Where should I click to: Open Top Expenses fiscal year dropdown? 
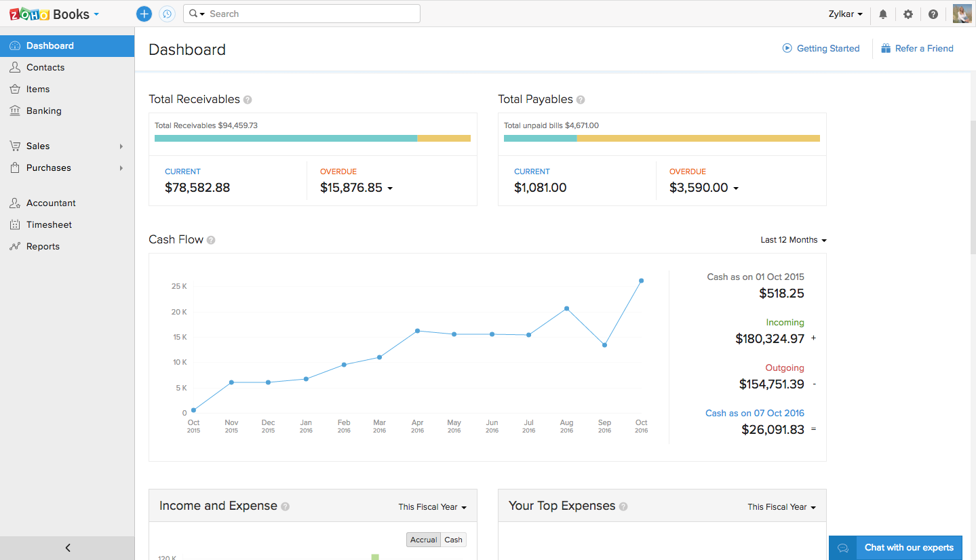click(x=781, y=506)
